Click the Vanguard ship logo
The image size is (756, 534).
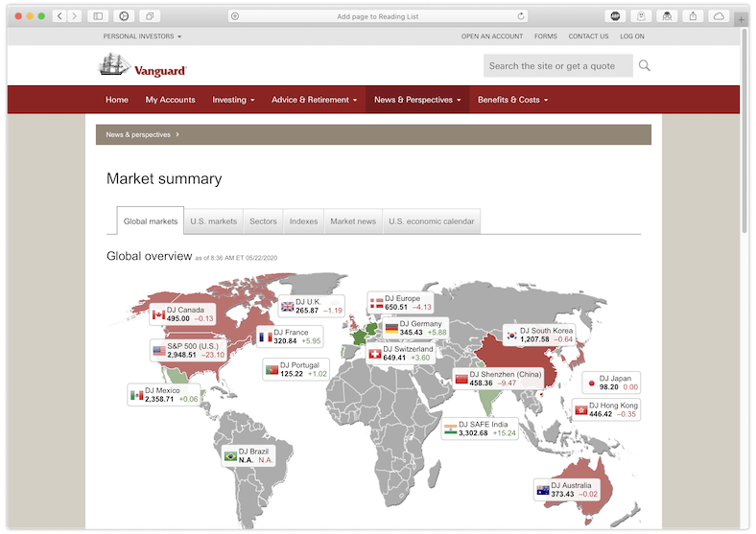(x=114, y=64)
